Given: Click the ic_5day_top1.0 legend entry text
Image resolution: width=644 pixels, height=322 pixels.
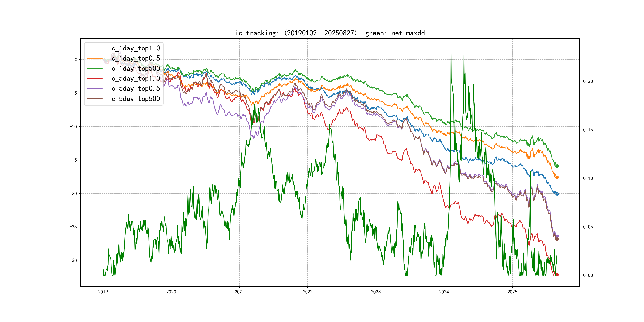Looking at the screenshot, I should point(134,79).
